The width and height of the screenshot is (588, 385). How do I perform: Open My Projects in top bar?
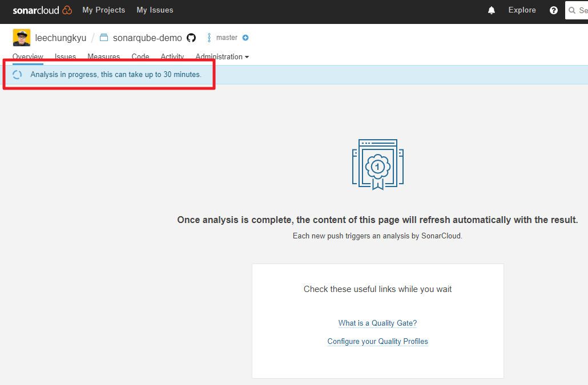[x=104, y=10]
